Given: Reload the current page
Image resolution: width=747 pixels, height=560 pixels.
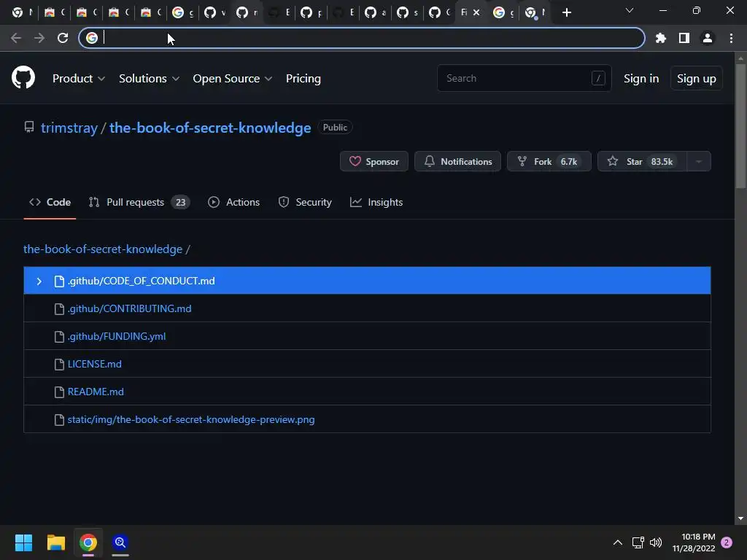Looking at the screenshot, I should 63,38.
